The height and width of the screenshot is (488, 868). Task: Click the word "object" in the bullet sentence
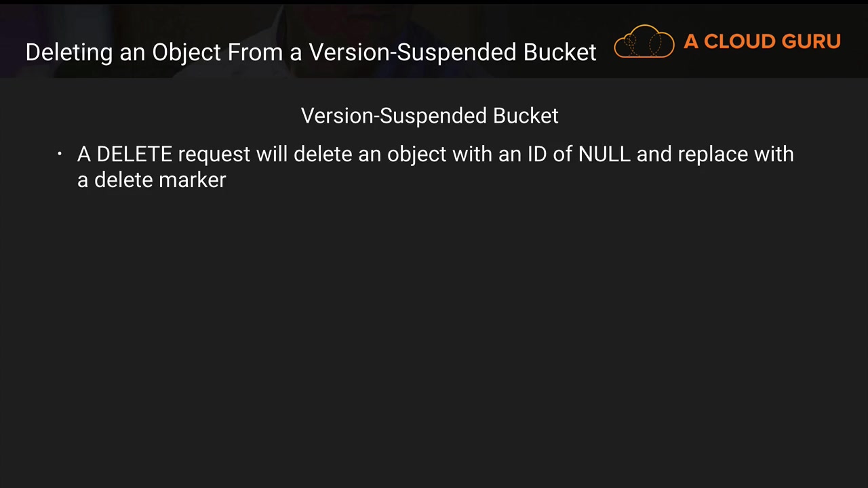416,155
